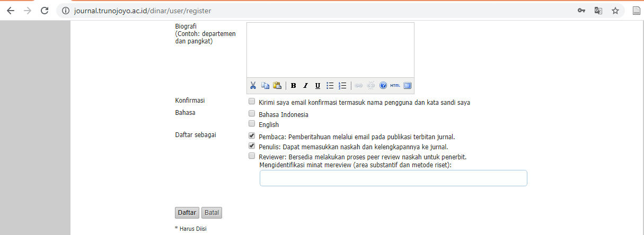The width and height of the screenshot is (644, 235).
Task: Enable the email confirmation checkbox
Action: (x=252, y=102)
